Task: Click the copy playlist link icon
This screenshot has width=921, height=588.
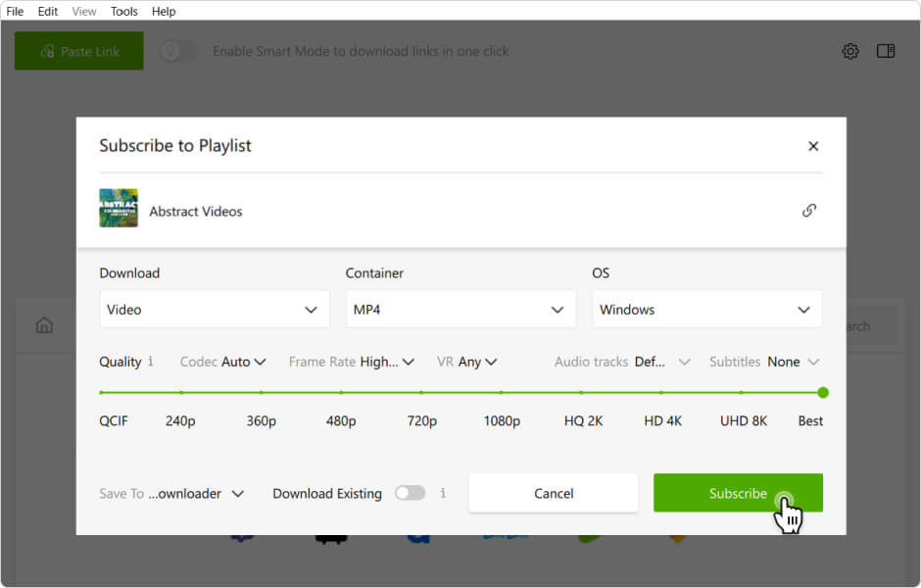Action: coord(808,210)
